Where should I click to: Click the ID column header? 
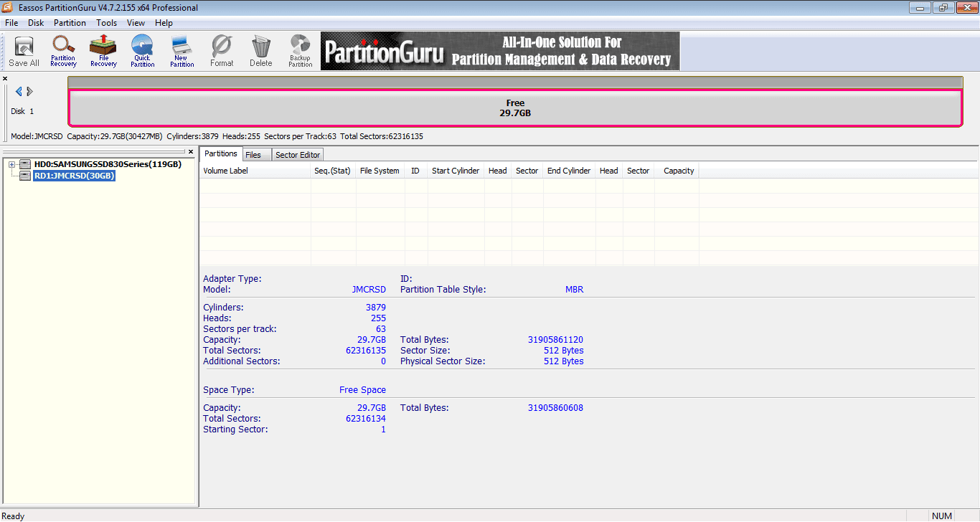[415, 171]
